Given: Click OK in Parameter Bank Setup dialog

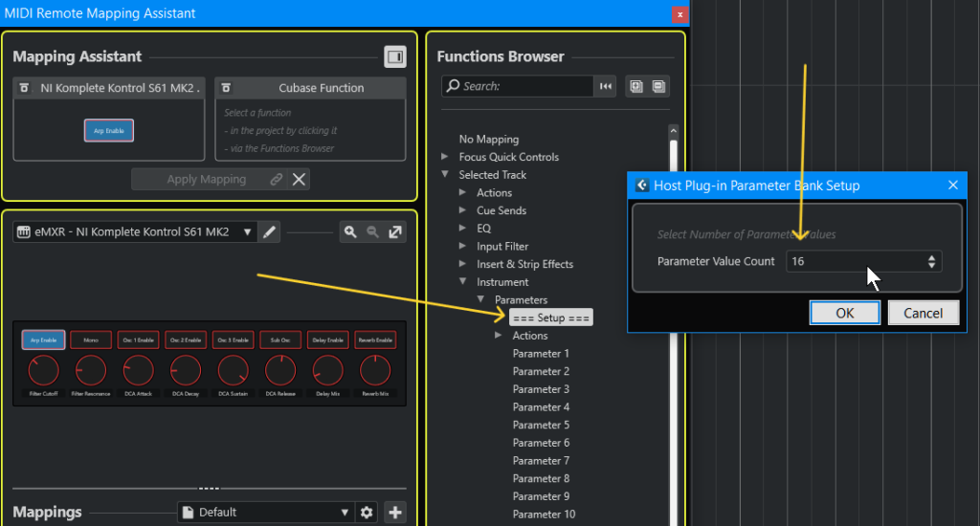Looking at the screenshot, I should coord(844,313).
